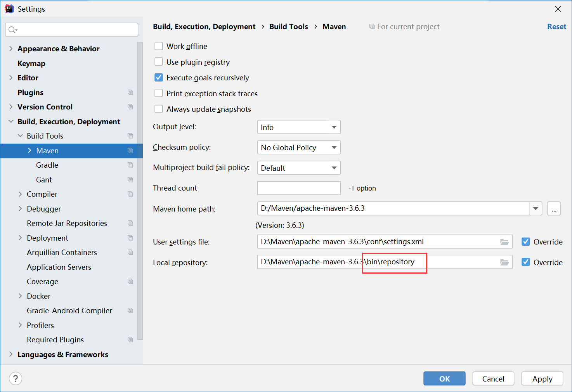Select Keymap in the settings tree
The width and height of the screenshot is (572, 392).
pyautogui.click(x=31, y=63)
